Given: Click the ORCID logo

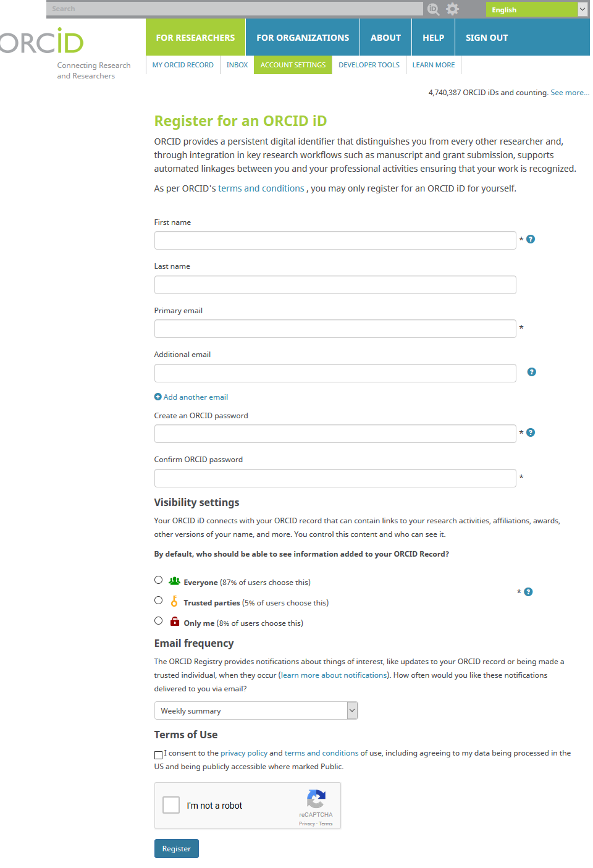Looking at the screenshot, I should [41, 42].
